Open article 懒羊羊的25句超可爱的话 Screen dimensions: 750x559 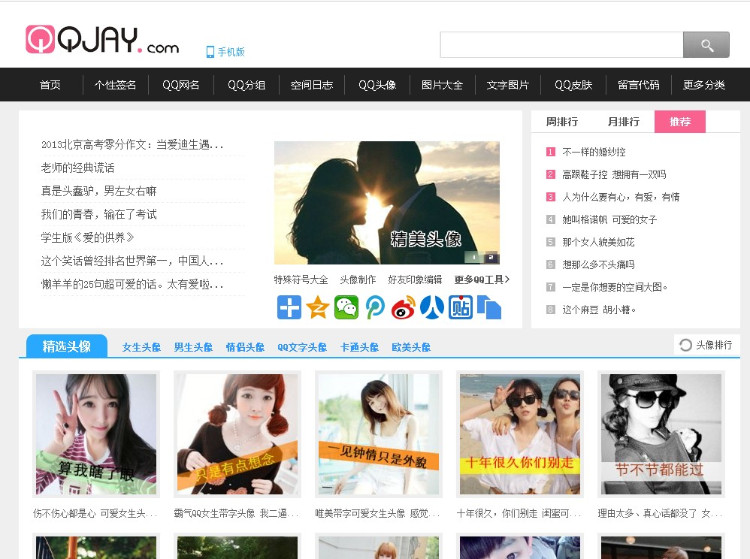coord(132,284)
